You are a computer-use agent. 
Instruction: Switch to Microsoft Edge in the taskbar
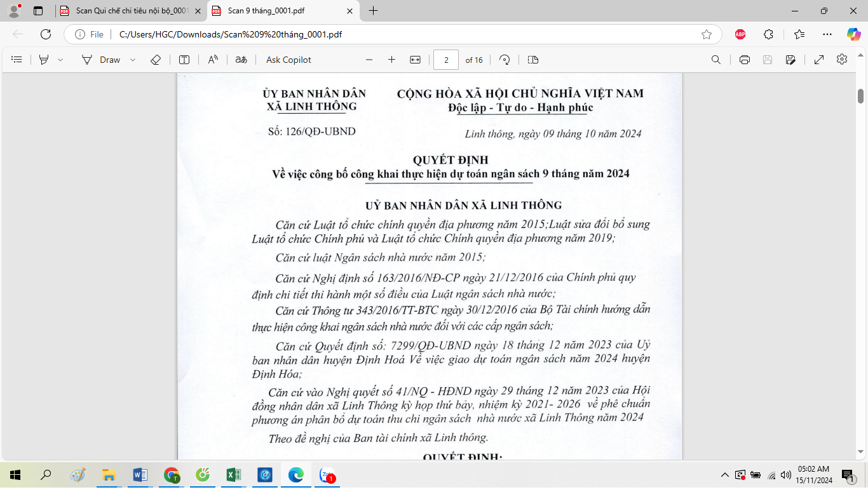[x=296, y=474]
